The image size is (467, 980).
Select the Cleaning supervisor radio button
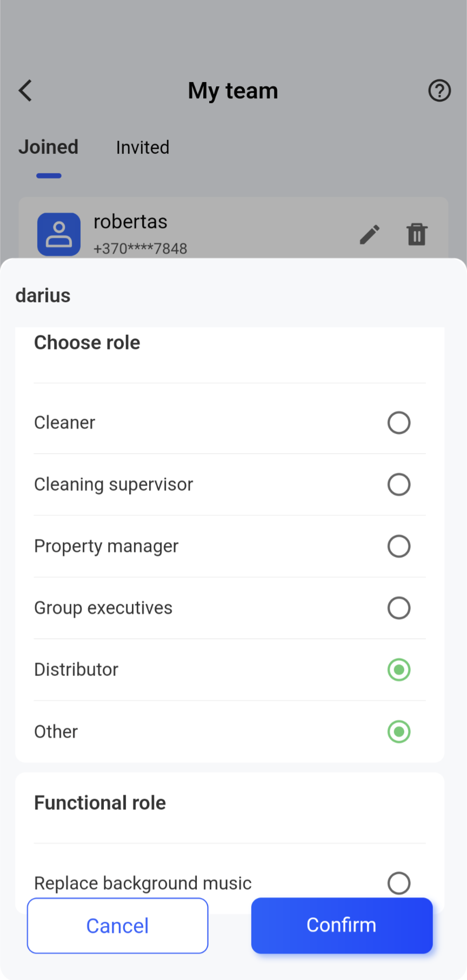pyautogui.click(x=399, y=484)
